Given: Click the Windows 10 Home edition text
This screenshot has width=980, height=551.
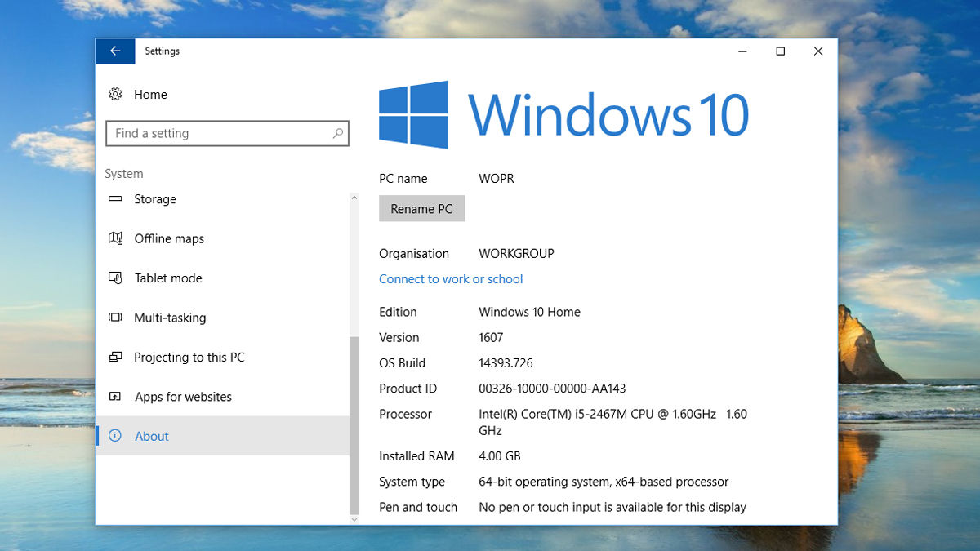Looking at the screenshot, I should (x=529, y=312).
